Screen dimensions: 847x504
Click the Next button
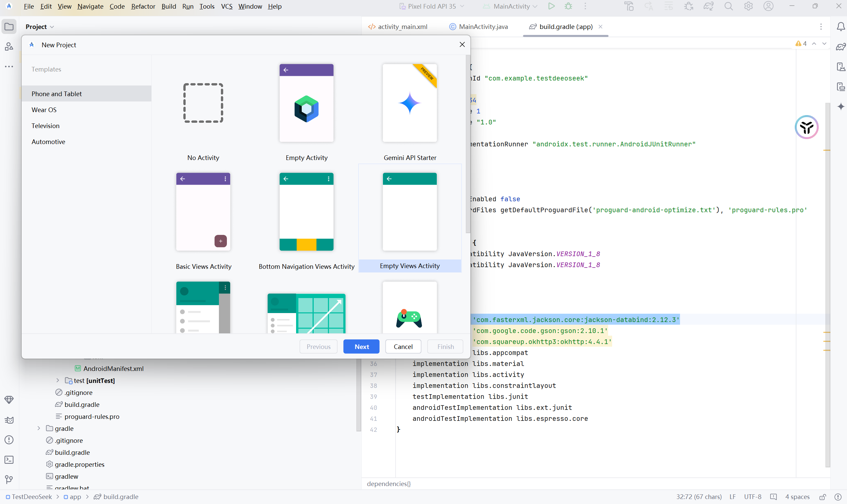tap(361, 346)
